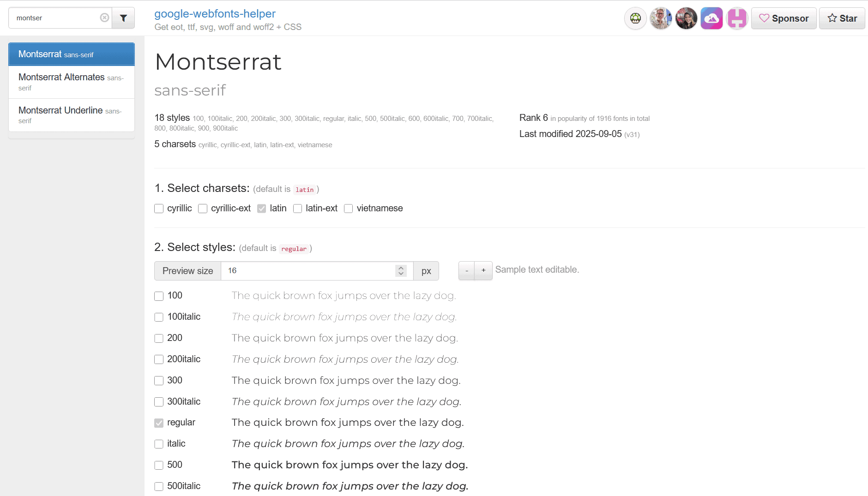Screen dimensions: 868x496
Task: Open the google-webfonts-helper title link
Action: click(215, 14)
